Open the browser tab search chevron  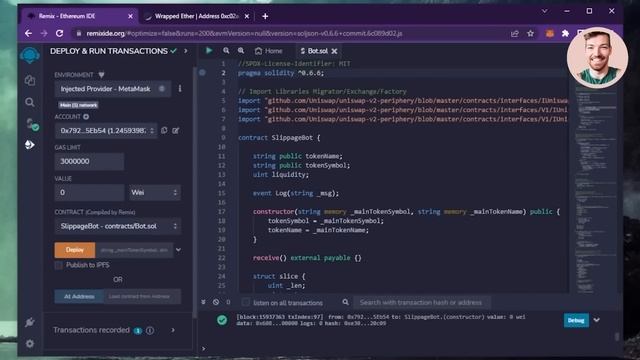pos(544,11)
